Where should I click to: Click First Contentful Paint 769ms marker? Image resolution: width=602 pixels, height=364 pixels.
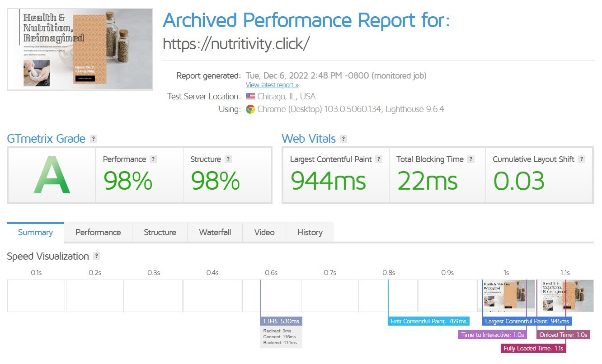click(428, 321)
